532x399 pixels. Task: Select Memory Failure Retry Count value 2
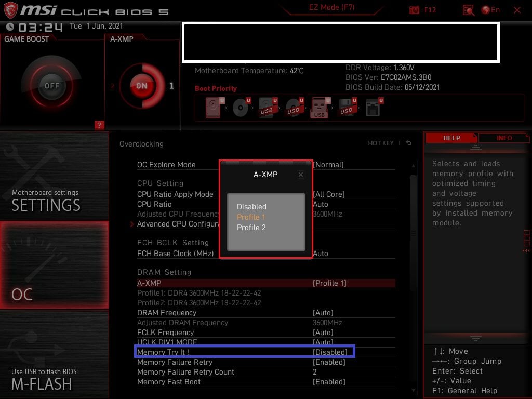314,372
